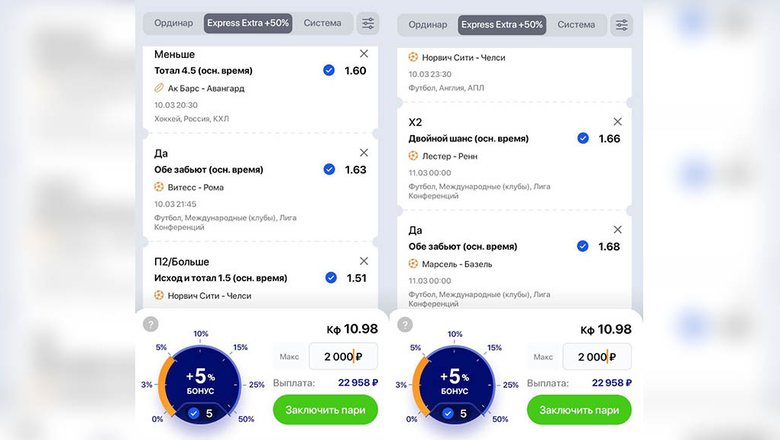Remove the Витесс - Рома bet

tap(364, 152)
